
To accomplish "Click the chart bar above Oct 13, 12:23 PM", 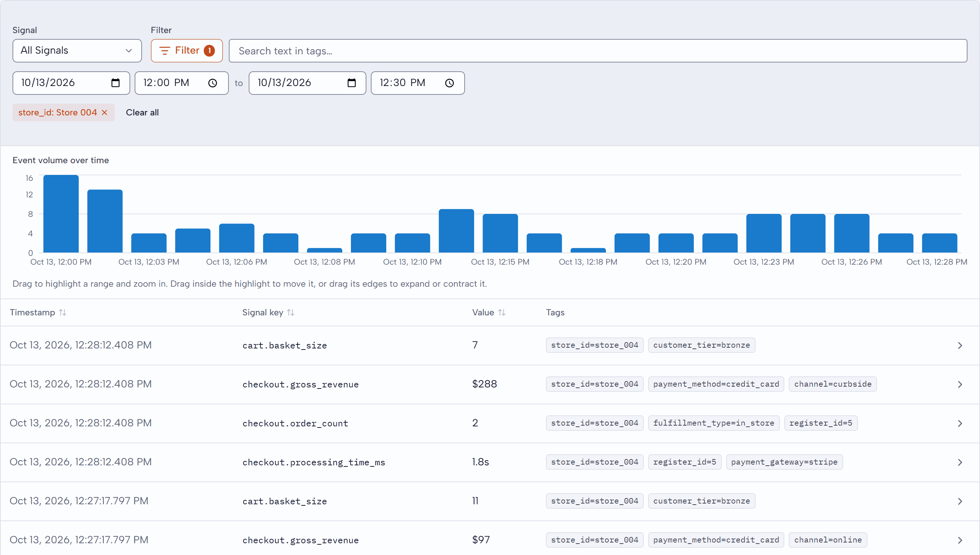I will point(764,233).
